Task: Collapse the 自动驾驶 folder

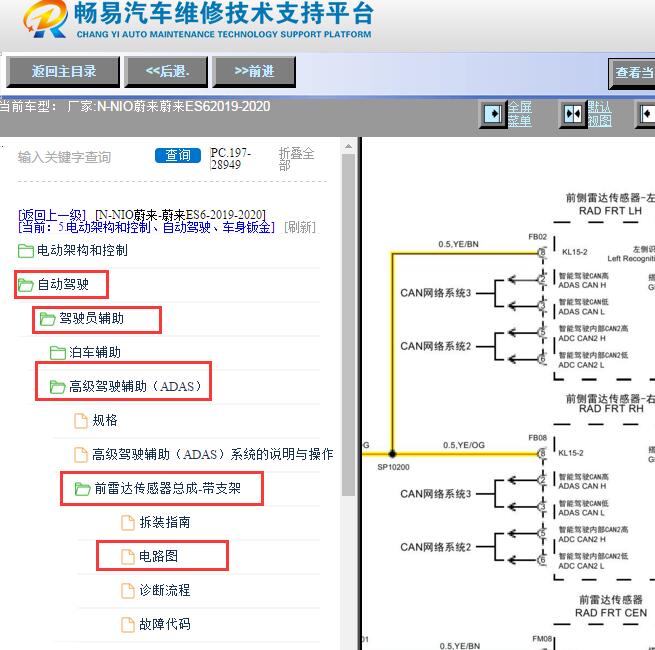Action: tap(63, 284)
